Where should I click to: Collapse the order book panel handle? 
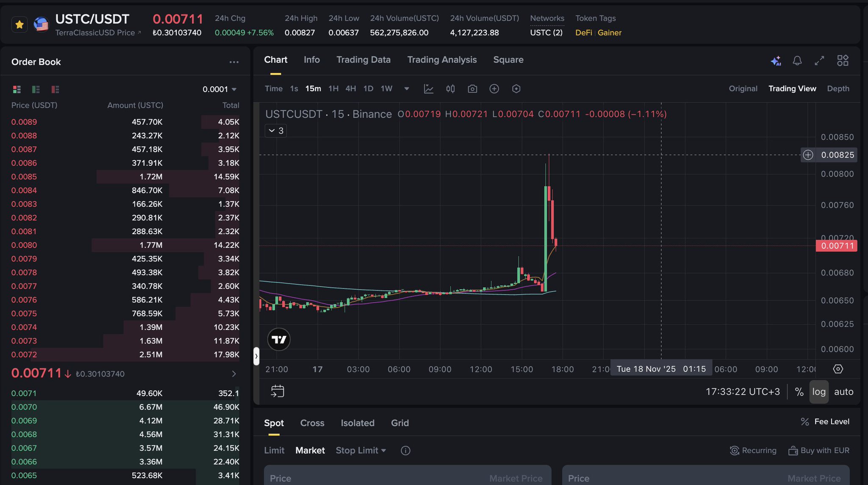coord(256,356)
